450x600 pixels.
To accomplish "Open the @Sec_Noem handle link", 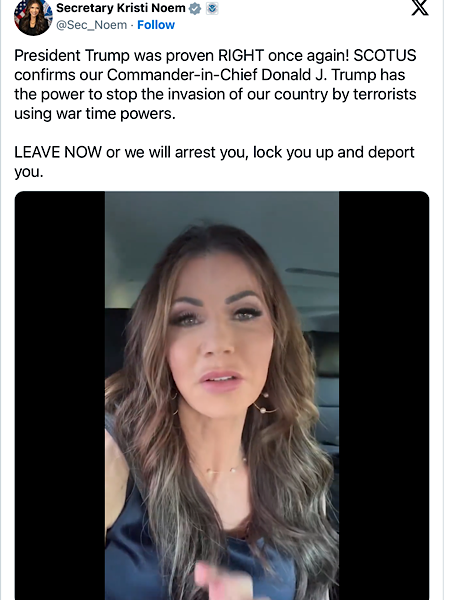I will (x=91, y=25).
